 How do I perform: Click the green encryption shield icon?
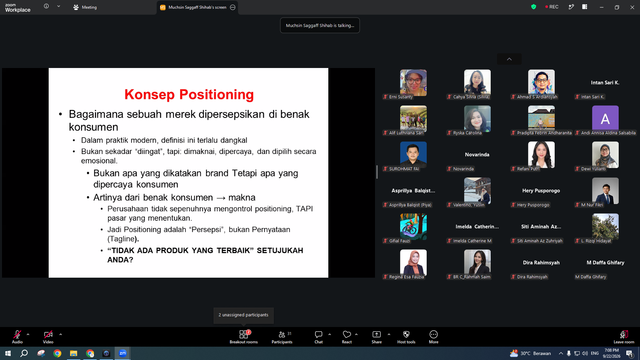533,7
